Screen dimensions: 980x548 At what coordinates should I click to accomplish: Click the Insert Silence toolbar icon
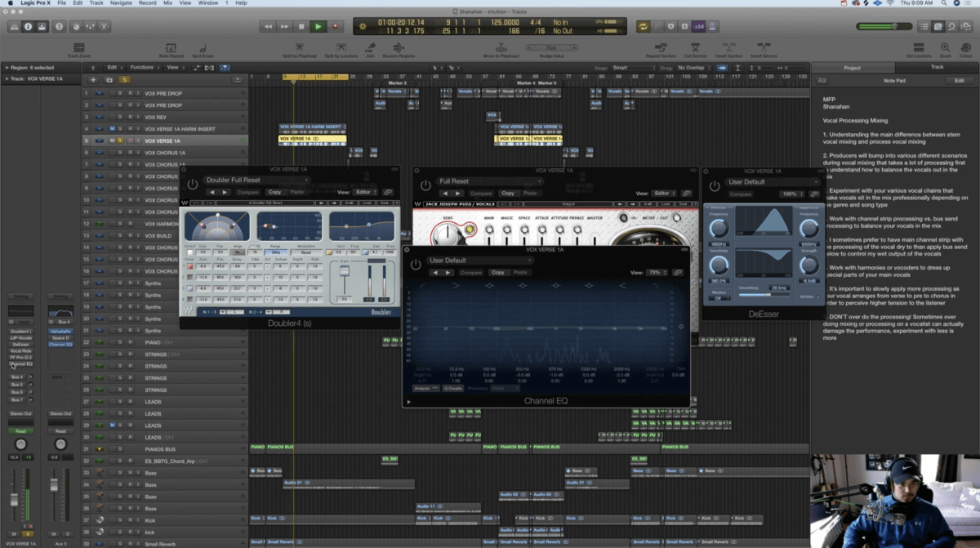(763, 49)
